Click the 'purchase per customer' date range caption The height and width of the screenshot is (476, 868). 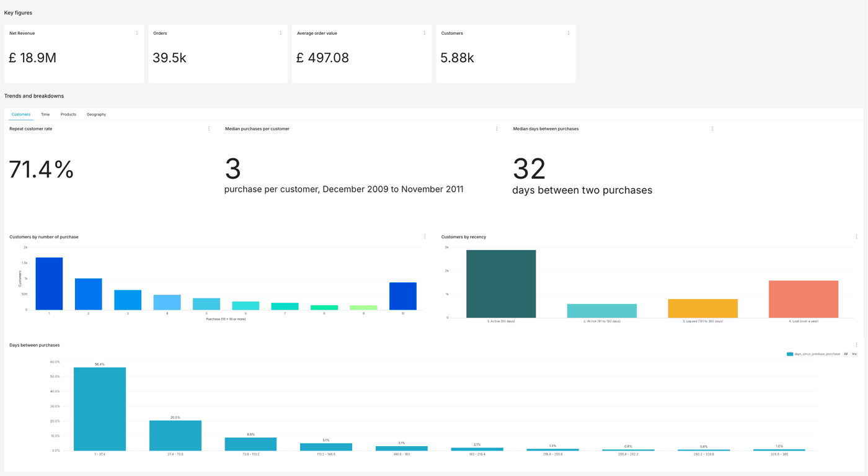[343, 189]
